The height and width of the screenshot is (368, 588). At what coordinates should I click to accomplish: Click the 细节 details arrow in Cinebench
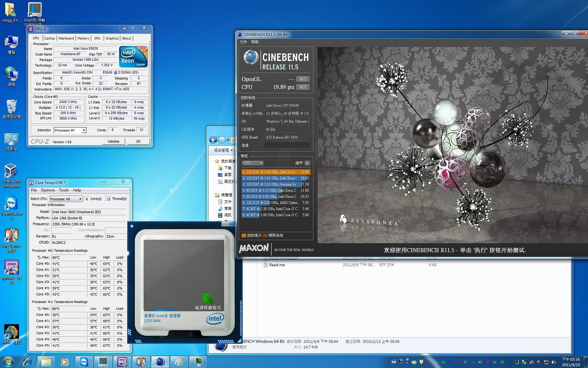point(307,163)
